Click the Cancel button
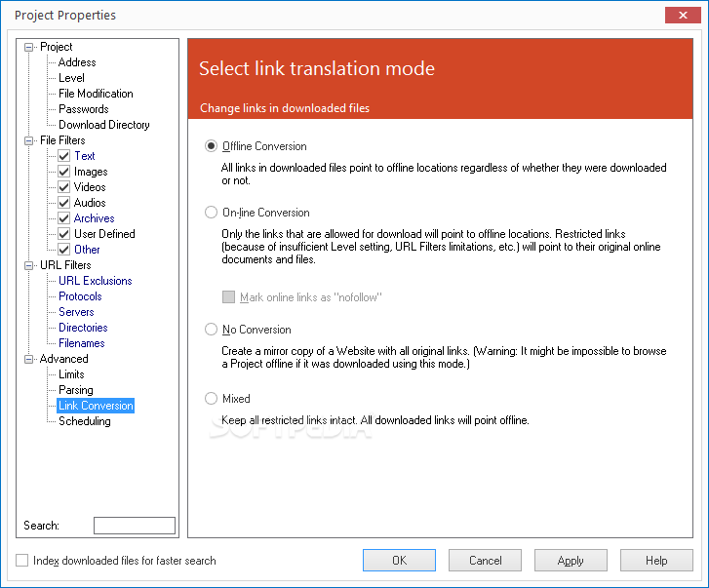The image size is (709, 588). coord(485,561)
